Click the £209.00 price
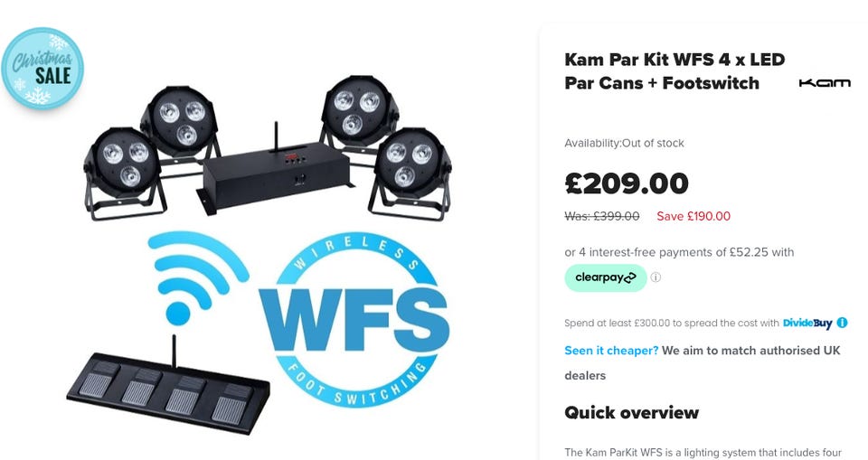This screenshot has height=460, width=868. pyautogui.click(x=627, y=183)
